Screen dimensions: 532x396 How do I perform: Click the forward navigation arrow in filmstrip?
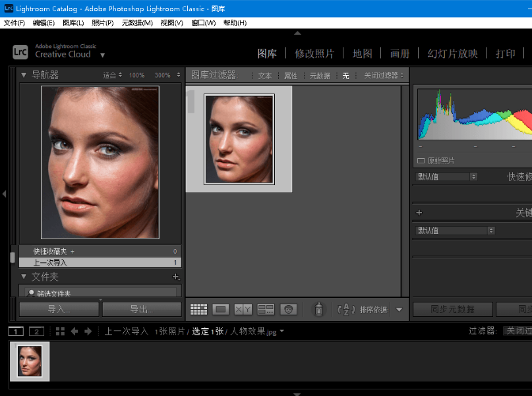[x=88, y=331]
